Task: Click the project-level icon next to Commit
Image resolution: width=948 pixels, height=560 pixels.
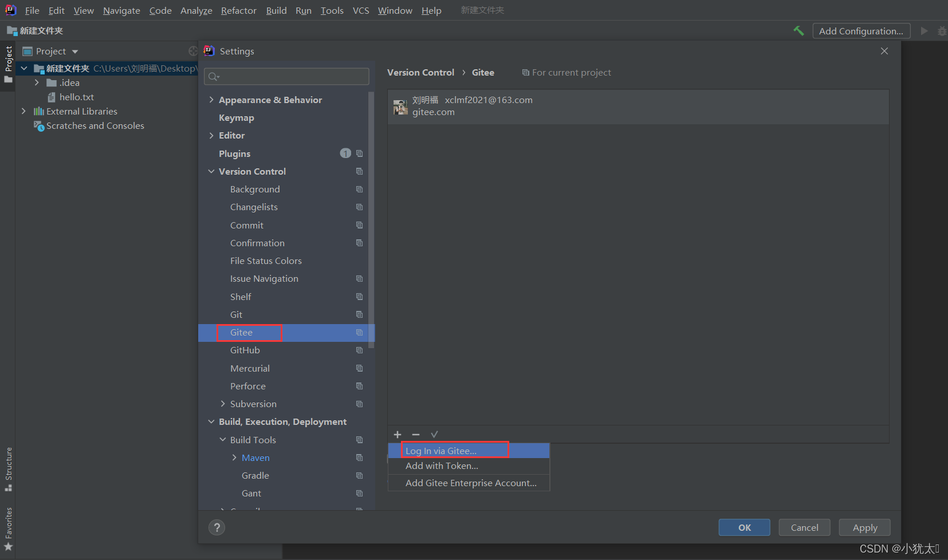Action: coord(359,225)
